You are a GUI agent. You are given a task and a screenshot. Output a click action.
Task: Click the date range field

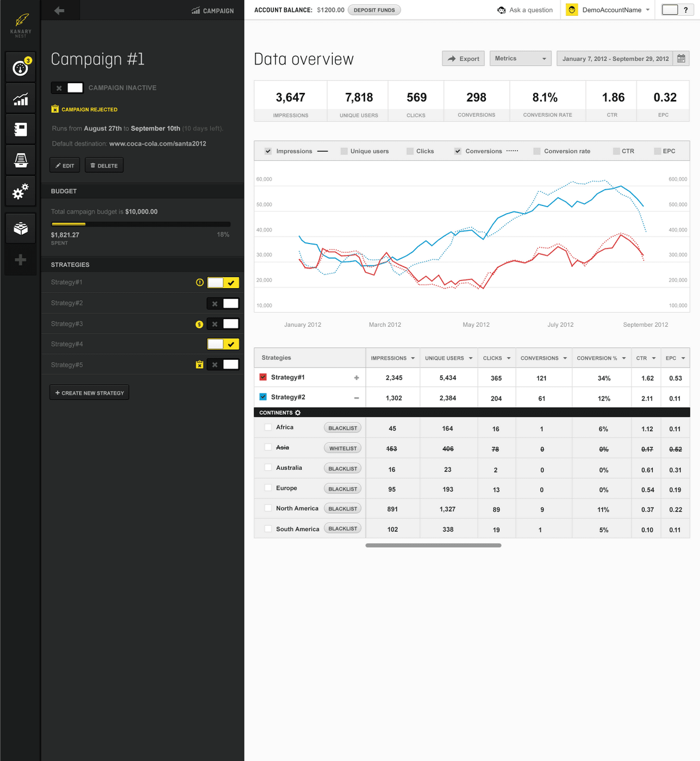(x=615, y=59)
